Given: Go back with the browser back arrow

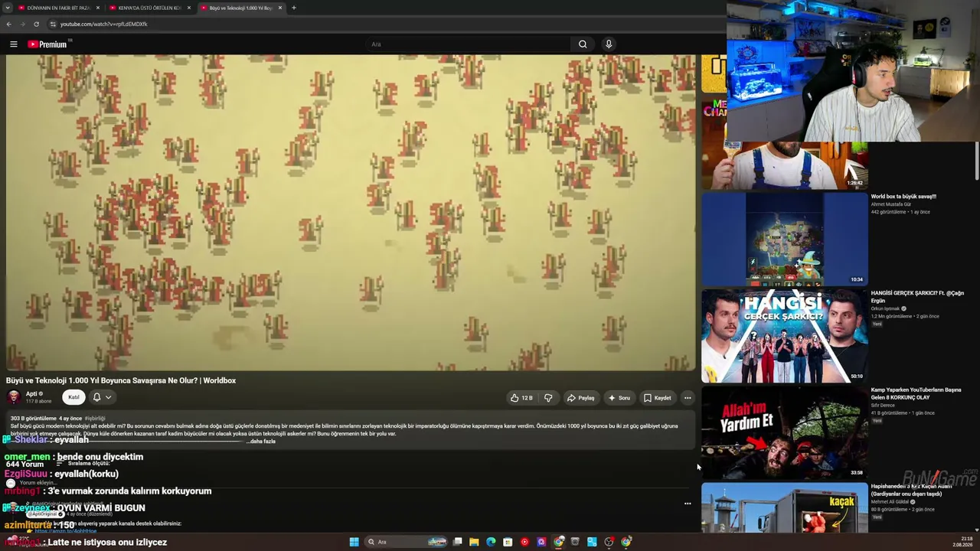Looking at the screenshot, I should point(8,24).
